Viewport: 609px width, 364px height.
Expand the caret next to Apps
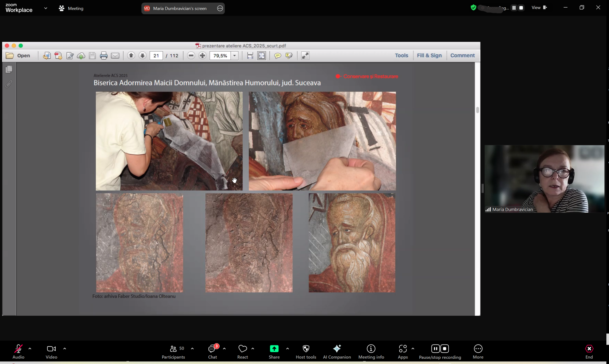(x=413, y=348)
